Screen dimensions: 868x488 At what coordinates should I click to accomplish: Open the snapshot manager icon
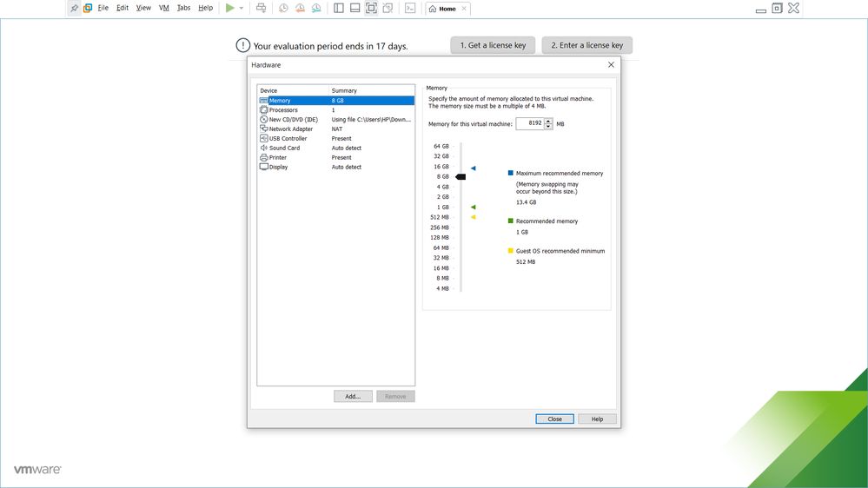pyautogui.click(x=316, y=8)
